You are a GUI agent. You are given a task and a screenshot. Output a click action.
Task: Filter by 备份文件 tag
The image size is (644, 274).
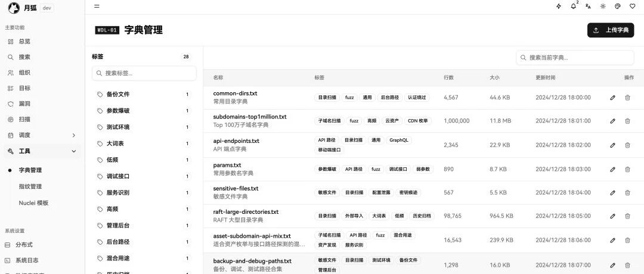click(144, 94)
